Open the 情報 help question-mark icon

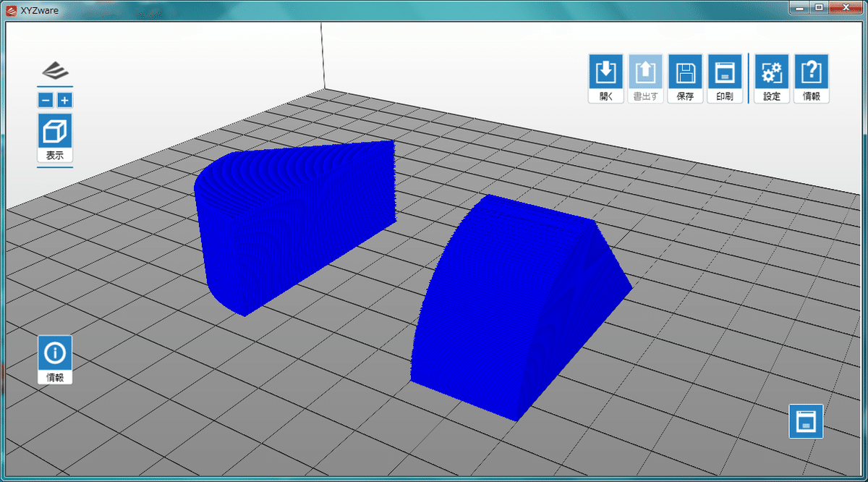812,79
